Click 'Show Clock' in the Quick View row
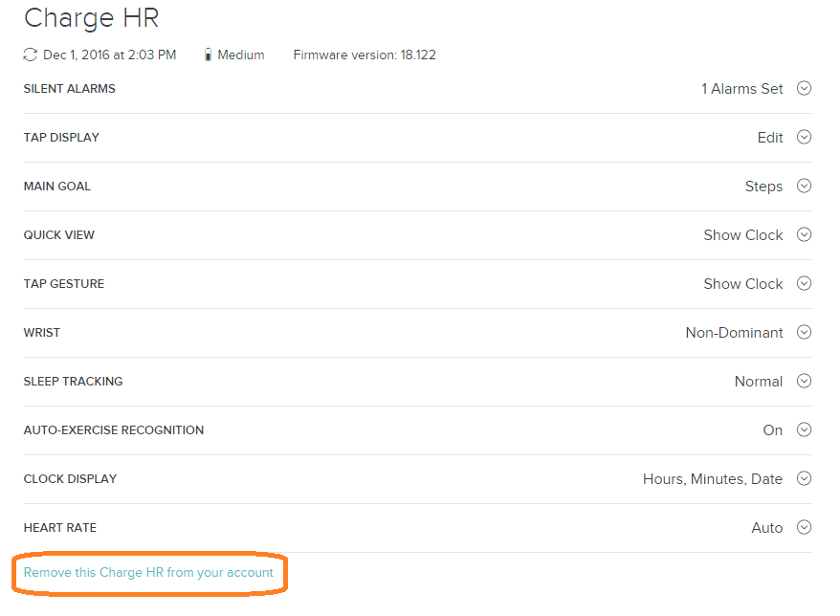 (743, 235)
